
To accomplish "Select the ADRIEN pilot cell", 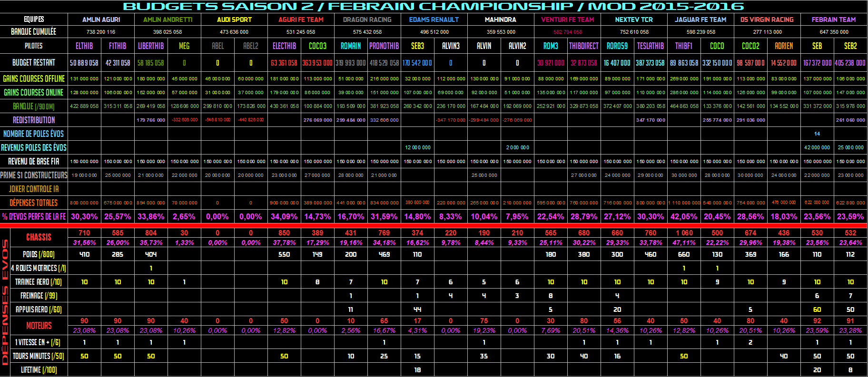I will coord(783,46).
